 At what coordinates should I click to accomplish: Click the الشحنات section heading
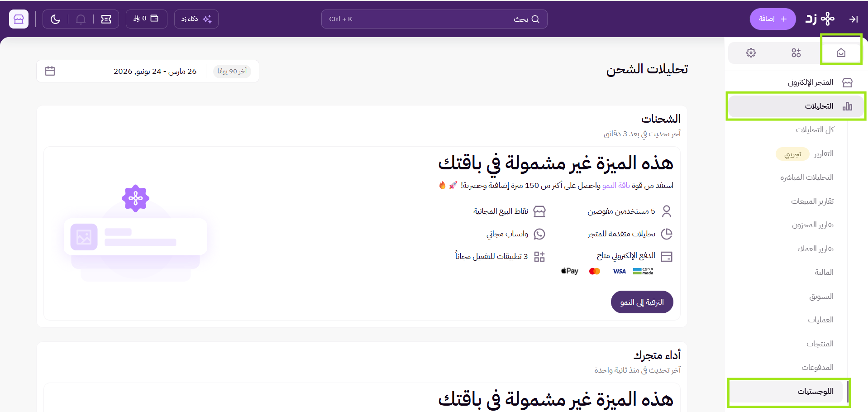point(661,119)
